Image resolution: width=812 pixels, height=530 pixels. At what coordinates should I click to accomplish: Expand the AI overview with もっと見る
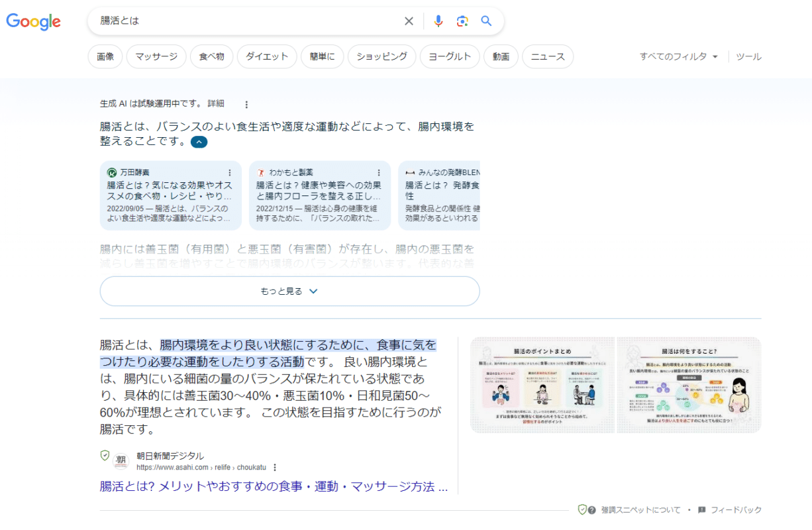point(289,291)
